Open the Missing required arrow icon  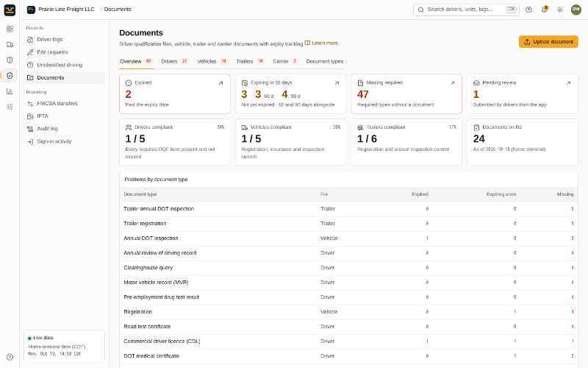[453, 83]
